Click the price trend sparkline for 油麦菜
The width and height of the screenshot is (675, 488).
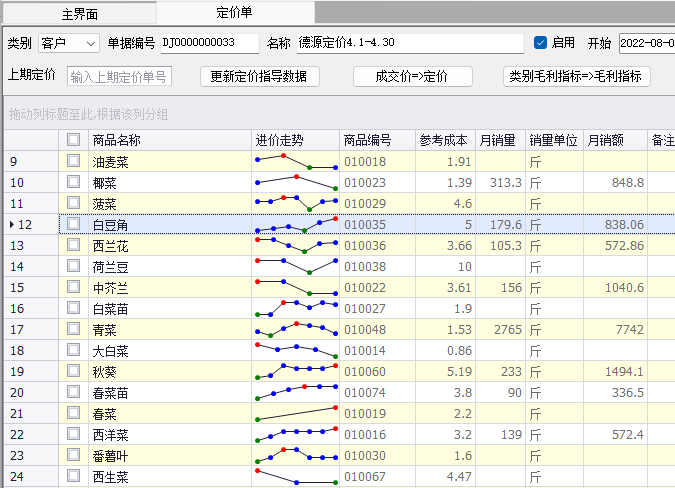click(x=296, y=161)
